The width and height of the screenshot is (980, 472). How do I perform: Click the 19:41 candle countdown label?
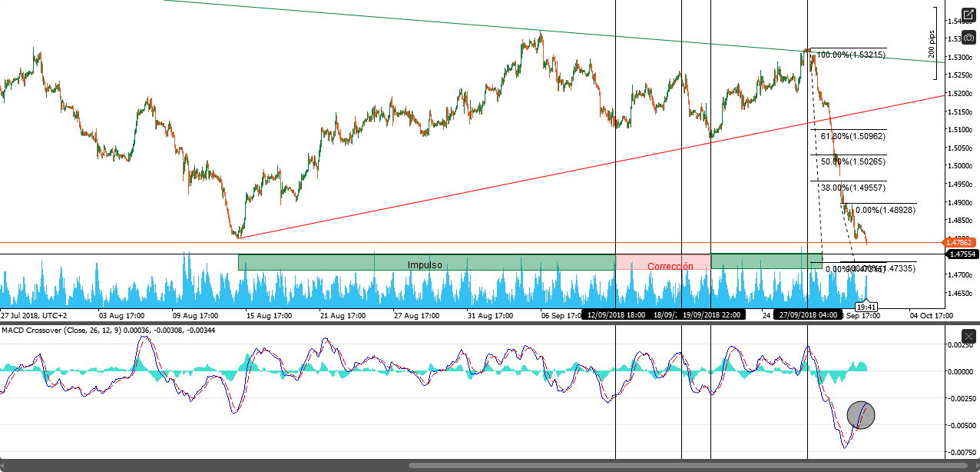866,306
